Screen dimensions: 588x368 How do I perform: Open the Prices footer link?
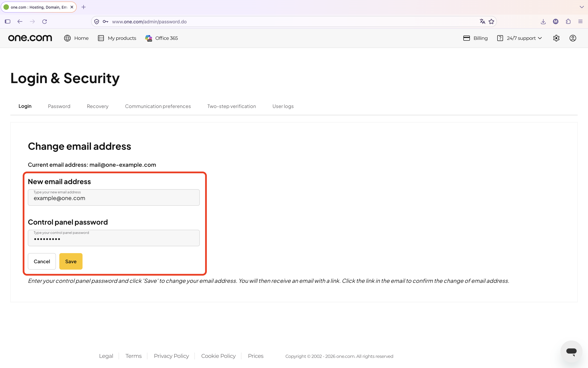coord(256,356)
